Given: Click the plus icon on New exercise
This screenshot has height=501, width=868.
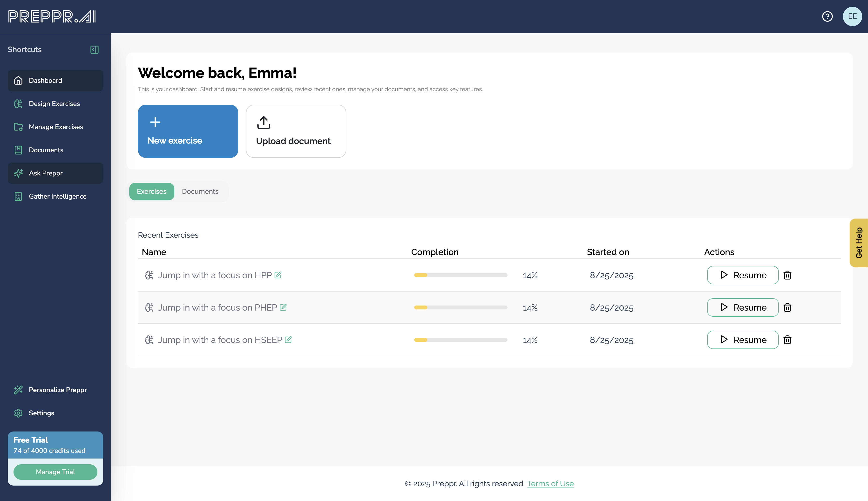Looking at the screenshot, I should point(155,122).
